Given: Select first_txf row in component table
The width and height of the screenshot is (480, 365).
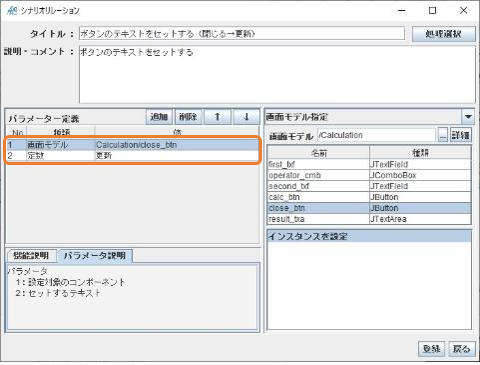Looking at the screenshot, I should point(369,164).
